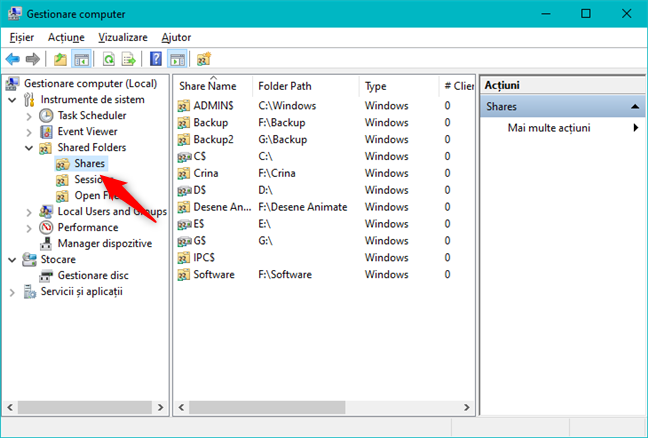648x438 pixels.
Task: Expand the Local Users and Groups node
Action: point(29,212)
